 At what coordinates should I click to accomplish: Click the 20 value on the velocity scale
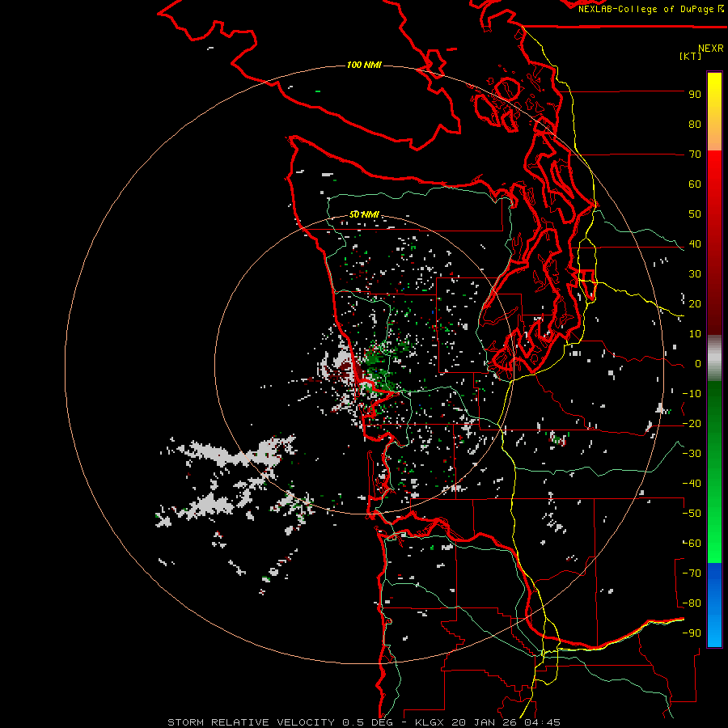[695, 304]
